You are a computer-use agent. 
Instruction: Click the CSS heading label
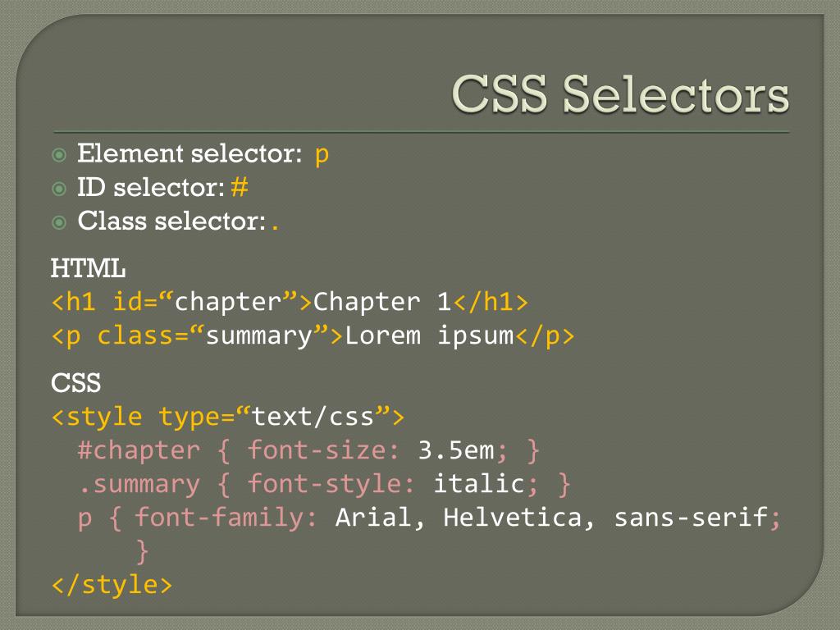75,383
